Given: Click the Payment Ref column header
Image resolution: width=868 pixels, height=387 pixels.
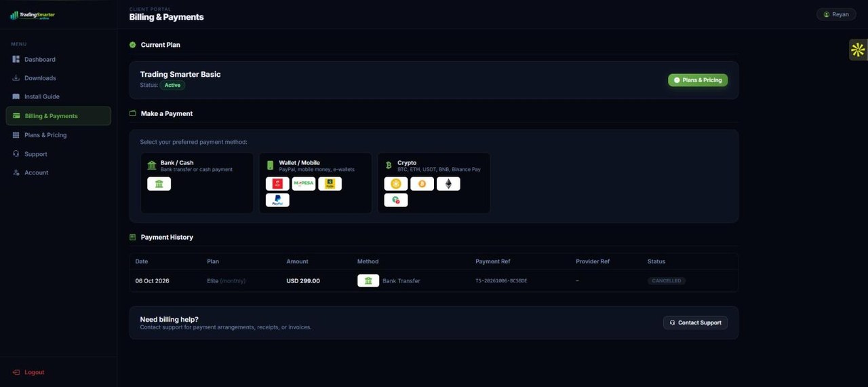Looking at the screenshot, I should click(x=493, y=261).
